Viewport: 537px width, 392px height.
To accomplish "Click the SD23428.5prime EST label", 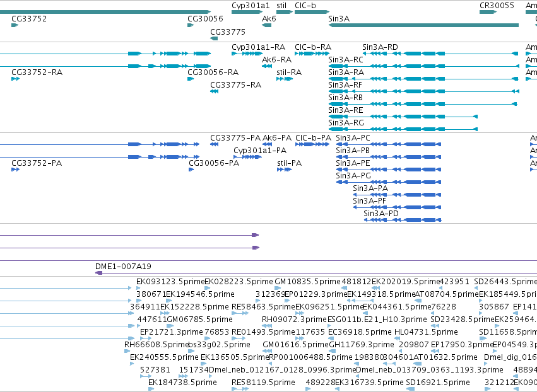I will (463, 320).
